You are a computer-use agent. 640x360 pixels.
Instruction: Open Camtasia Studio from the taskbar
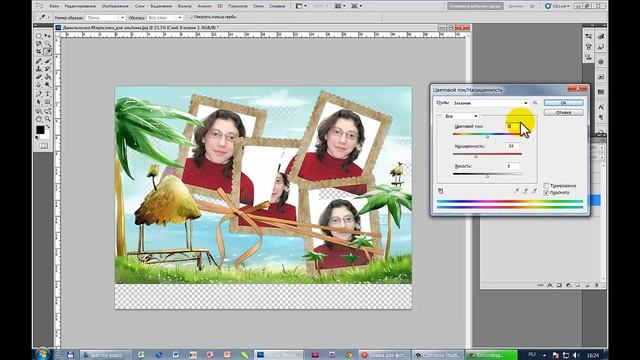click(438, 355)
